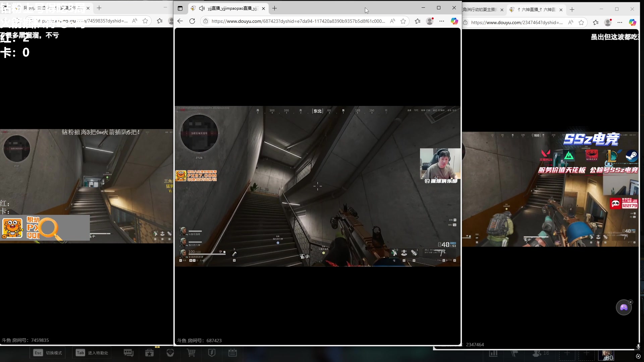This screenshot has height=362, width=644.
Task: Open new tab in left browser window
Action: [x=99, y=8]
